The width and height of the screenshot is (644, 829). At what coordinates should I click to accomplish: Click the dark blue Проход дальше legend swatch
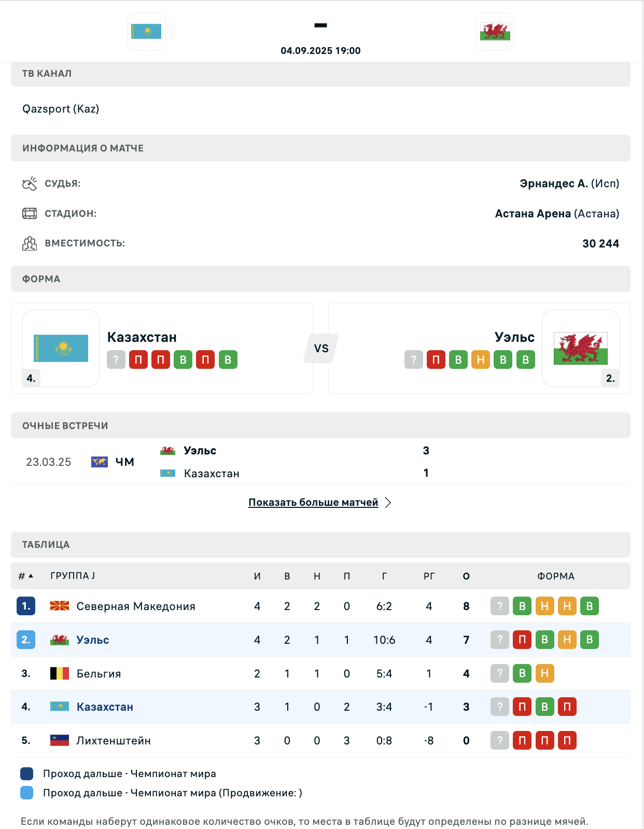27,773
